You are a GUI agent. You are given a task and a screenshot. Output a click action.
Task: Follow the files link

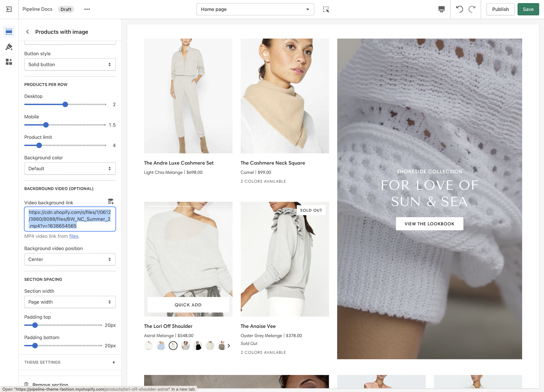(74, 236)
